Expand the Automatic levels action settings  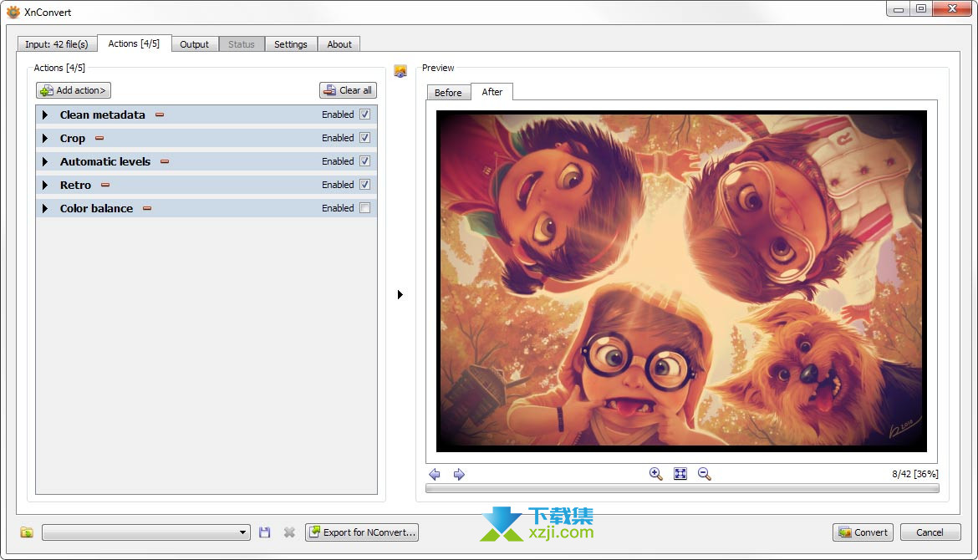click(45, 161)
